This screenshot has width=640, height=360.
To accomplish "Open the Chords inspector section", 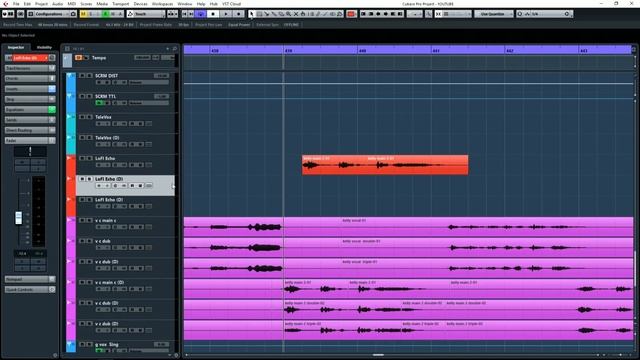I will (30, 78).
